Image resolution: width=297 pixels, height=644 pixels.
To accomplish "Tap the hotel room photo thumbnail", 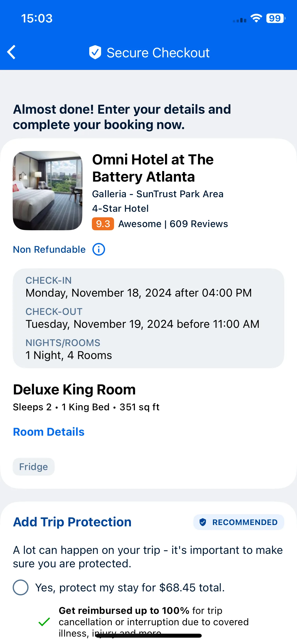I will pyautogui.click(x=48, y=190).
